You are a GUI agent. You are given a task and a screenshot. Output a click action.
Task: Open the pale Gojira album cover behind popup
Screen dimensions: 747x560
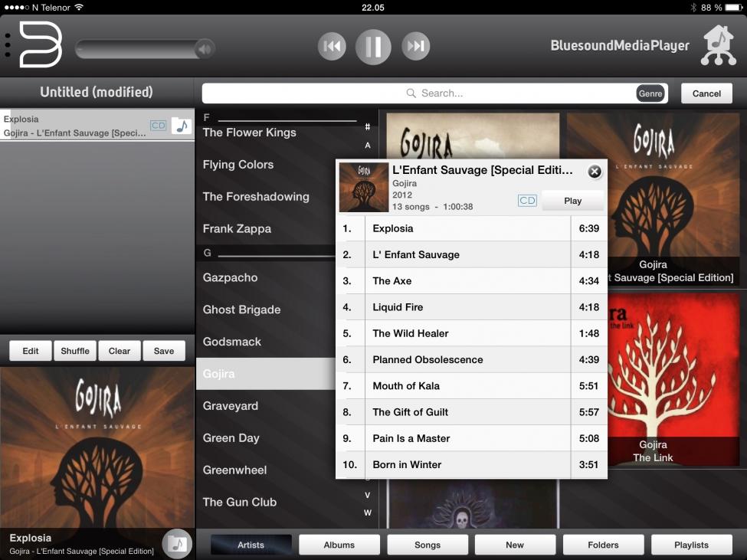click(473, 136)
